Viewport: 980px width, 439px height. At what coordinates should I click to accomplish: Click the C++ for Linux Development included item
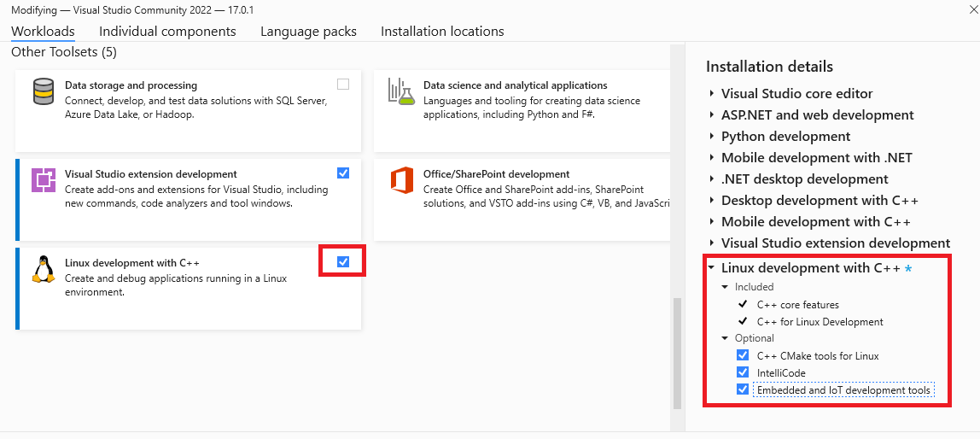point(820,322)
